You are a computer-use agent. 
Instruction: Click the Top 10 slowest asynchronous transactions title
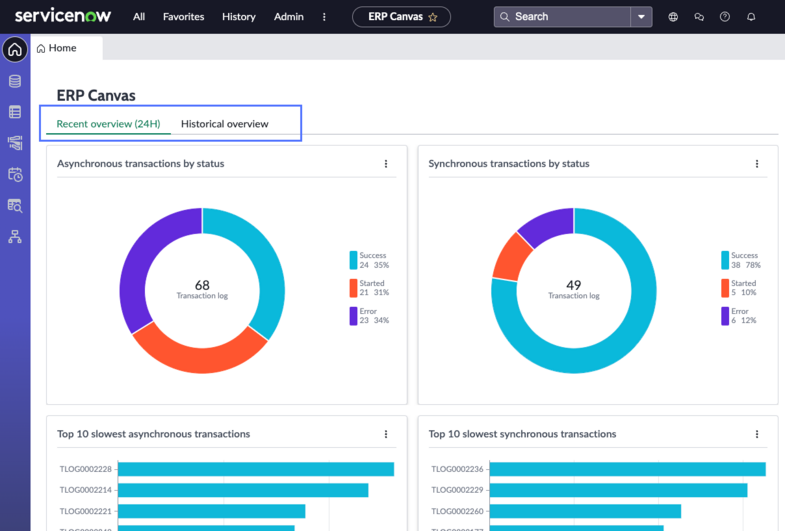153,434
